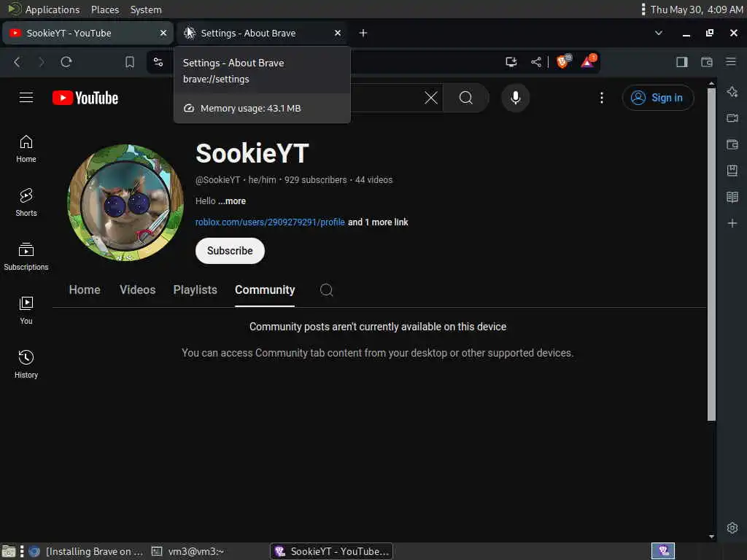Click the show desktop icon in the taskbar

(x=8, y=551)
